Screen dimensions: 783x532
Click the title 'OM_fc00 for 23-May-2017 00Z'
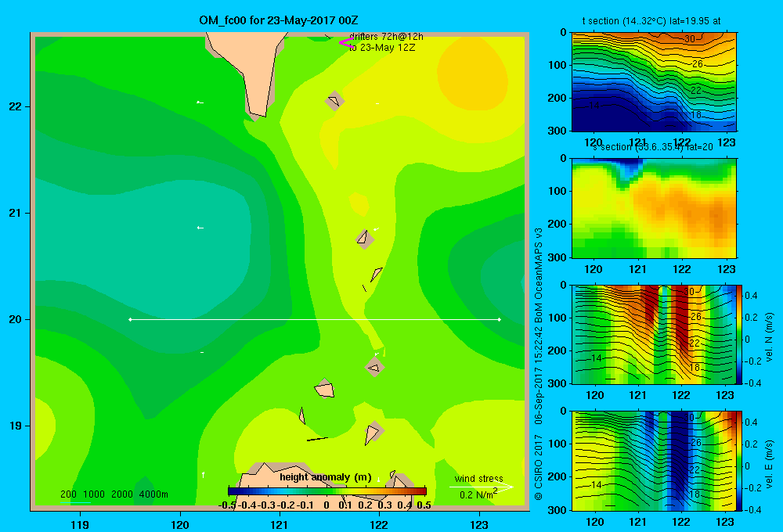pyautogui.click(x=279, y=20)
